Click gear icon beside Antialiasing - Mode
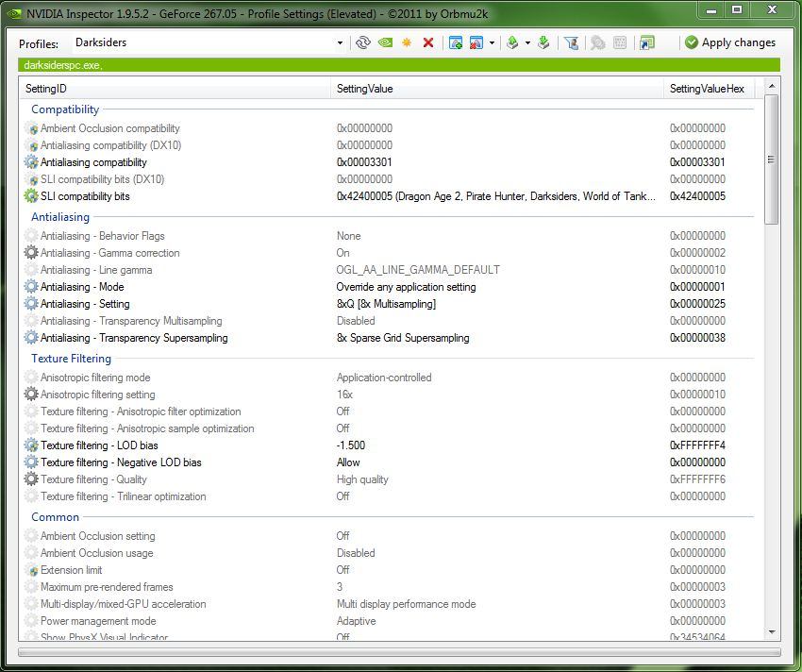Screen dimensions: 802x672 click(x=31, y=287)
